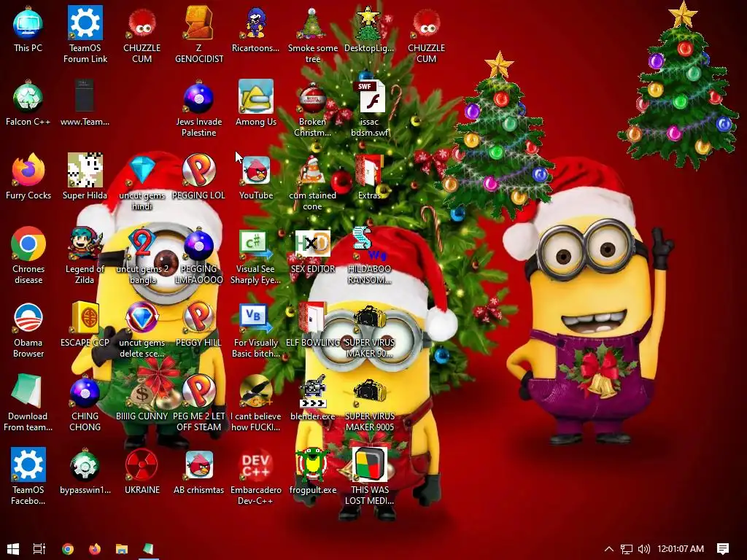Switch to the running notepad taskbar app
747x560 pixels.
coord(149,548)
